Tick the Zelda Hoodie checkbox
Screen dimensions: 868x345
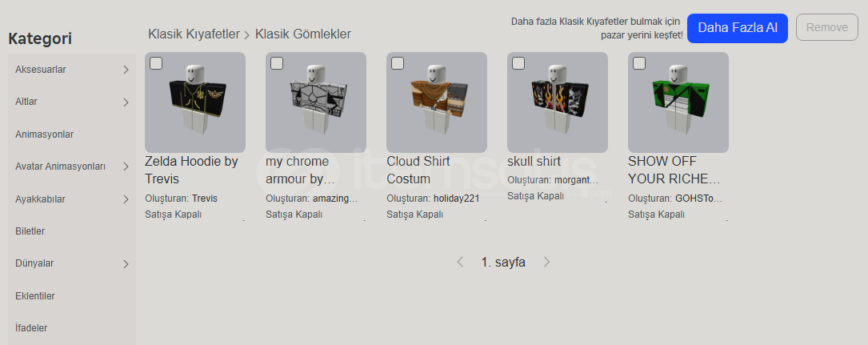156,63
